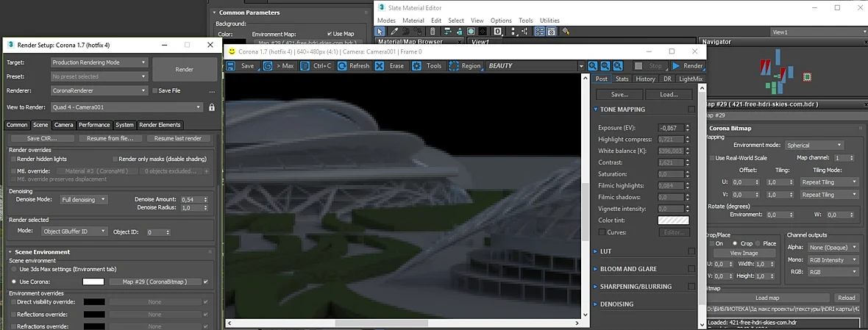Toggle the lock icon next to View to Render

211,107
